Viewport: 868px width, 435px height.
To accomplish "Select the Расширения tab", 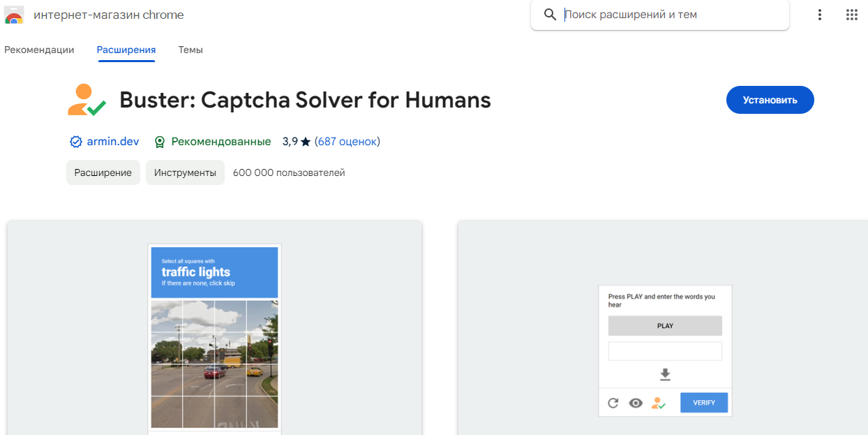I will pyautogui.click(x=126, y=50).
